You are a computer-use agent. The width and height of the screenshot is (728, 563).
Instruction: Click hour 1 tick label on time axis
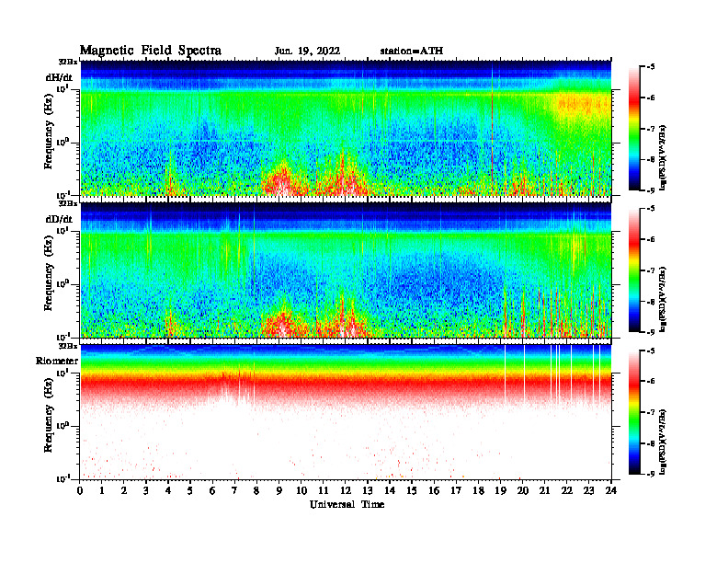click(x=102, y=490)
